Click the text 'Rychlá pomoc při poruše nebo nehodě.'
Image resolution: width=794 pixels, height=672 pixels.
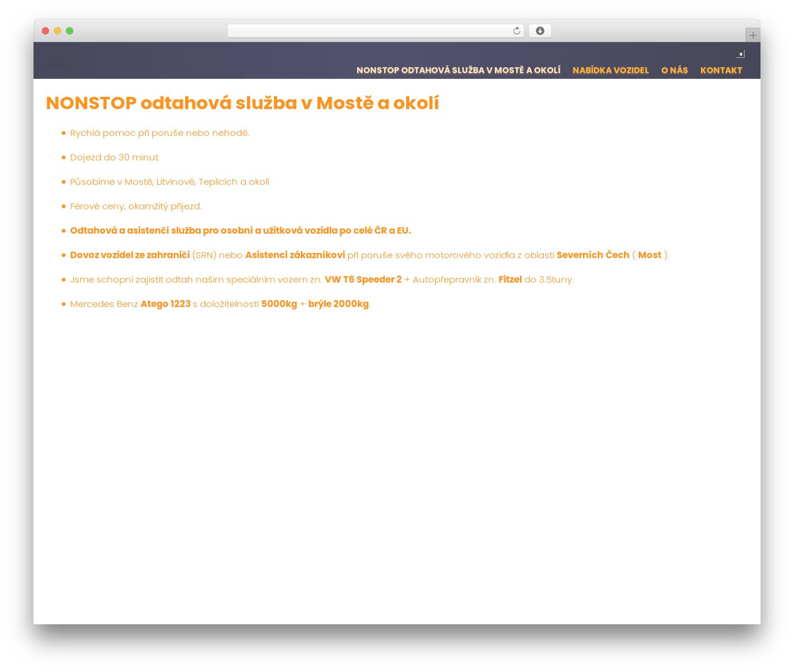[x=159, y=133]
